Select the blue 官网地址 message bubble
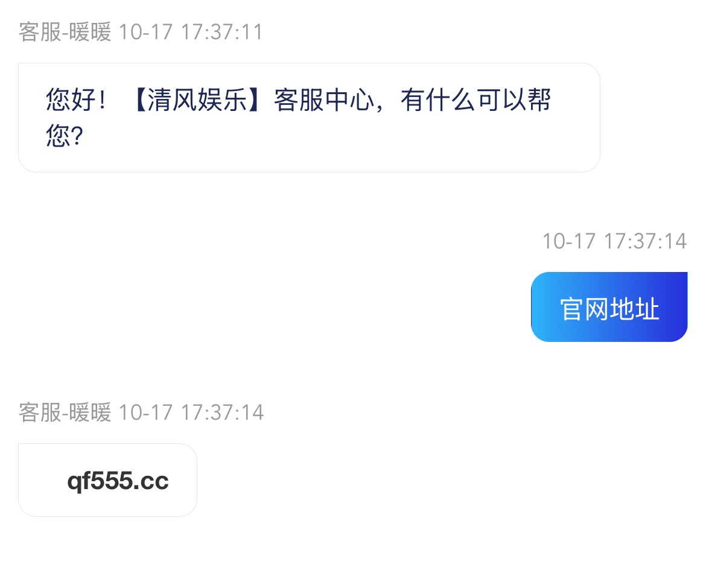 [609, 307]
